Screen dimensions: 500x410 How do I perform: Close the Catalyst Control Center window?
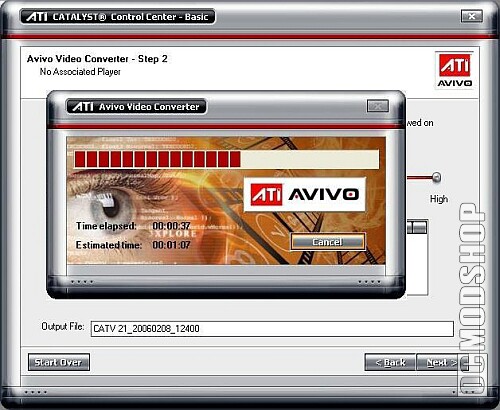[x=472, y=16]
